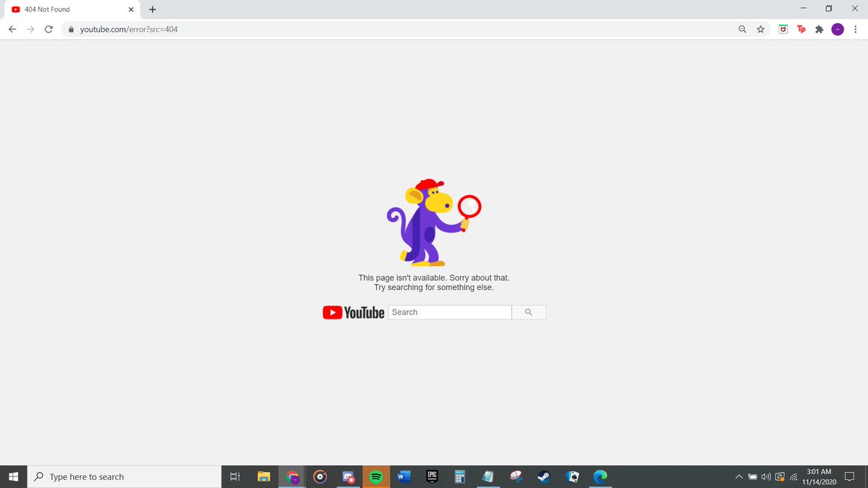Image resolution: width=868 pixels, height=488 pixels.
Task: Click the Chrome taskbar icon
Action: pos(293,476)
